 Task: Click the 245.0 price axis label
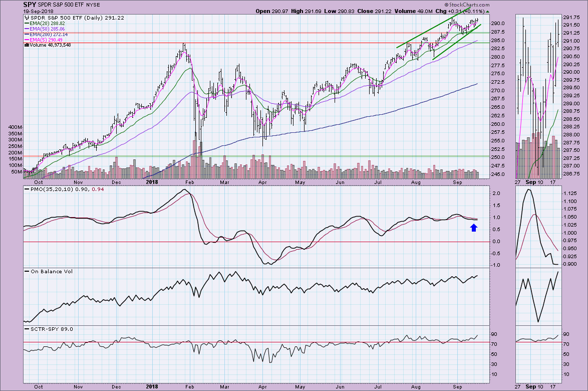[x=498, y=174]
